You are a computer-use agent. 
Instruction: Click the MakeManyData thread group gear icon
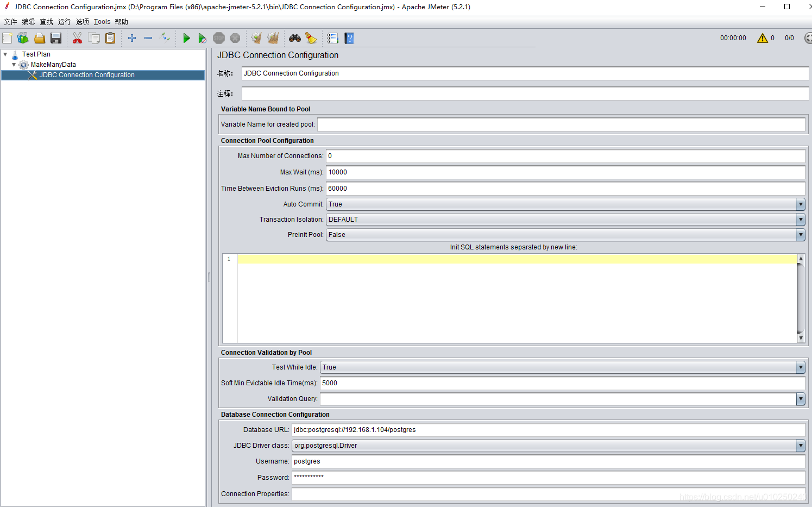point(23,65)
